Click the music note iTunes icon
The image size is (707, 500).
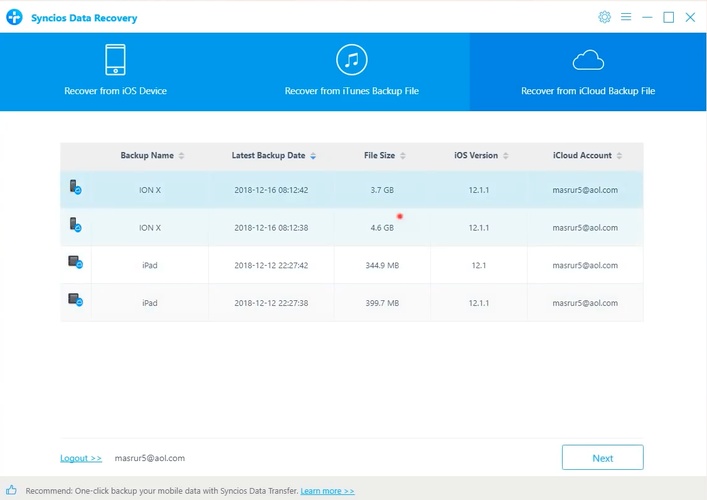tap(352, 60)
